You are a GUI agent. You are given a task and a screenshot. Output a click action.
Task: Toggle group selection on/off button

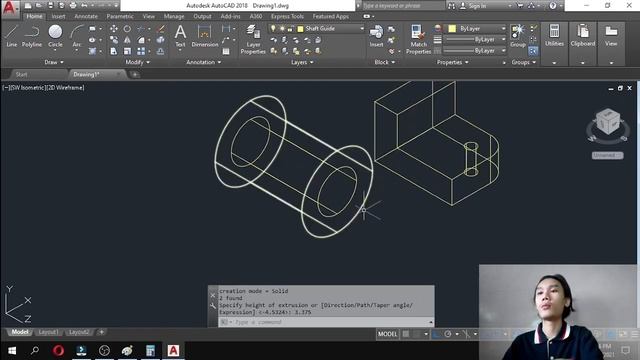(533, 51)
